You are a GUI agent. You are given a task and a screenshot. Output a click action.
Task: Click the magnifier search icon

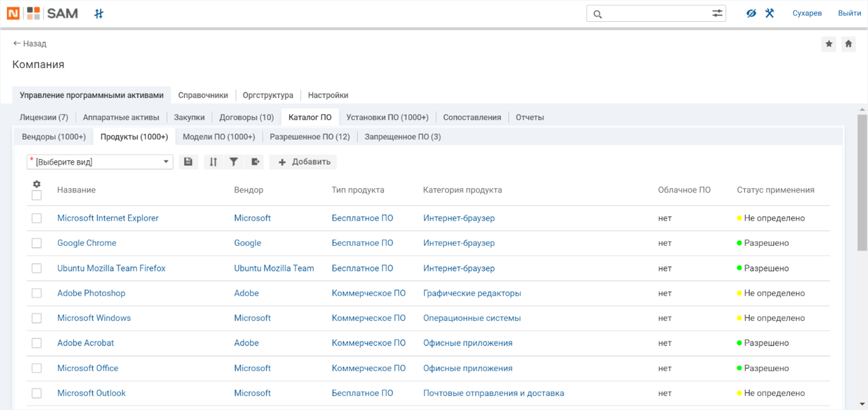tap(598, 14)
